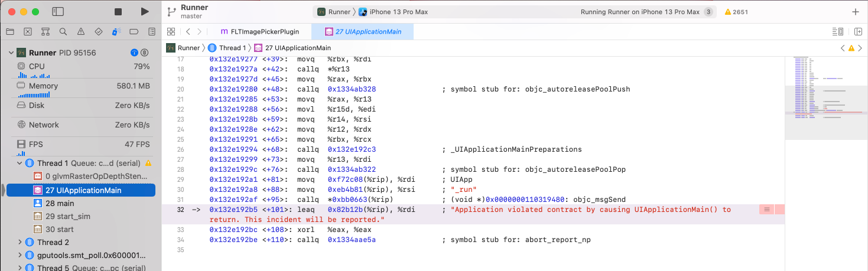Select the Debug navigator spray icon
The width and height of the screenshot is (868, 271).
pyautogui.click(x=116, y=31)
